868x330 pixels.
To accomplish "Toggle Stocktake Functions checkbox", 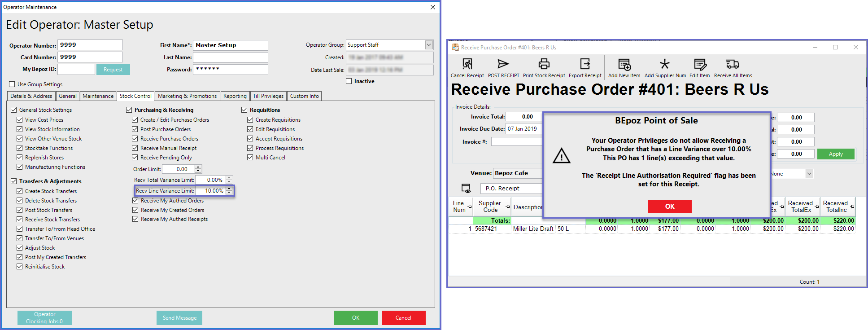I will pyautogui.click(x=19, y=148).
